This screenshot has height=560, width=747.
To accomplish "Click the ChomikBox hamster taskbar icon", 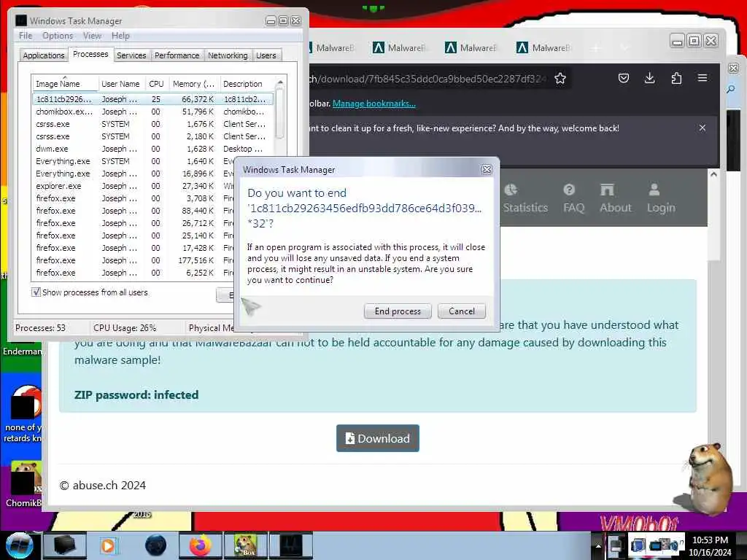I will click(x=245, y=545).
